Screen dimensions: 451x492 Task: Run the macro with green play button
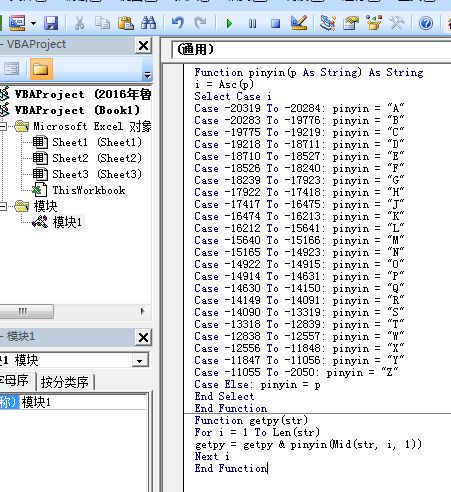pos(229,23)
